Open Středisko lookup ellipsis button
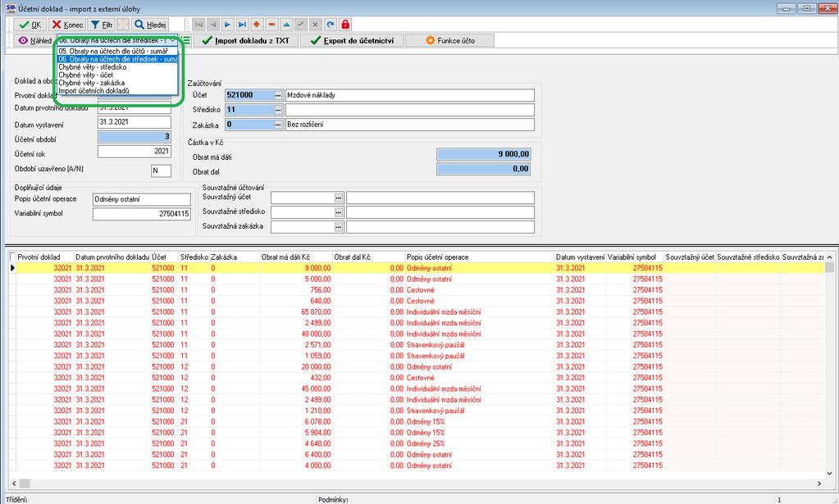839x504 pixels. coord(278,110)
